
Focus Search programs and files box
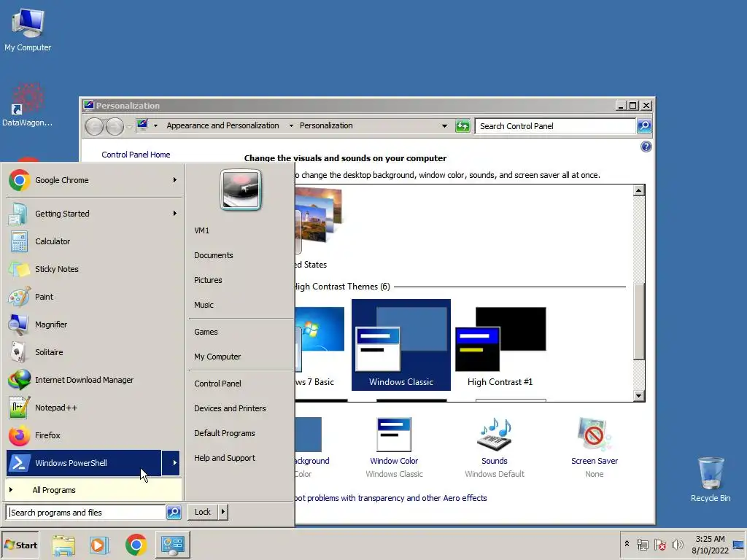[86, 513]
